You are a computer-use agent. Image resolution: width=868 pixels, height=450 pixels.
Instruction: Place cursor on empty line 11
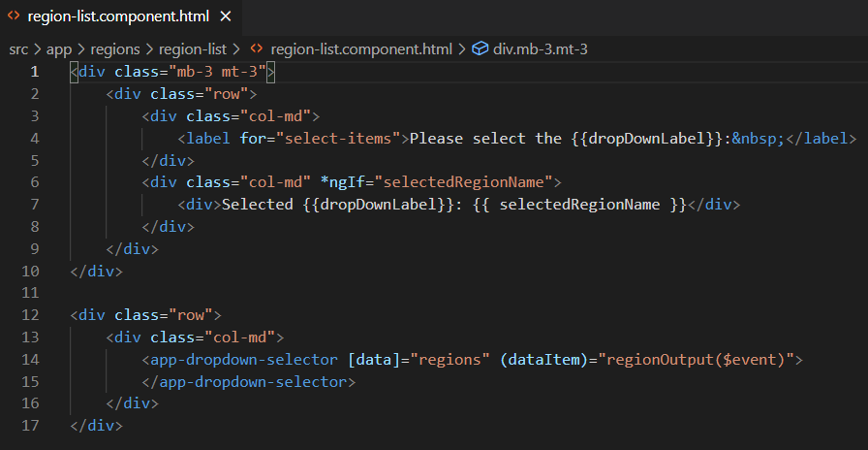coord(291,293)
